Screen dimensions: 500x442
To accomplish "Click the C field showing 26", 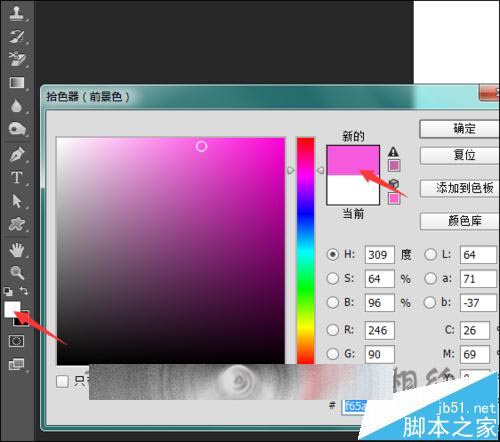I will pyautogui.click(x=475, y=330).
